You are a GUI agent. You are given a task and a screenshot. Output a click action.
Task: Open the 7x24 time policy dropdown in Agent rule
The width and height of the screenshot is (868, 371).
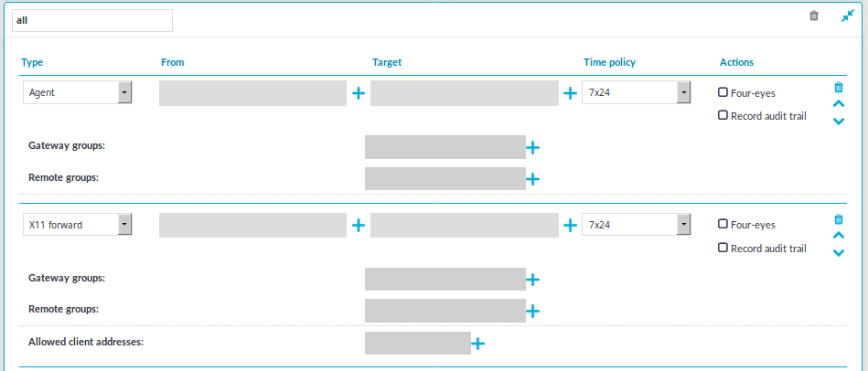[x=636, y=93]
